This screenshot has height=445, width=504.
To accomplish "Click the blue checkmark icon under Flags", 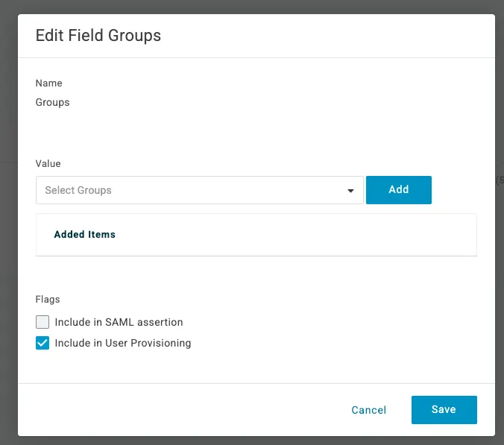I will coord(42,344).
